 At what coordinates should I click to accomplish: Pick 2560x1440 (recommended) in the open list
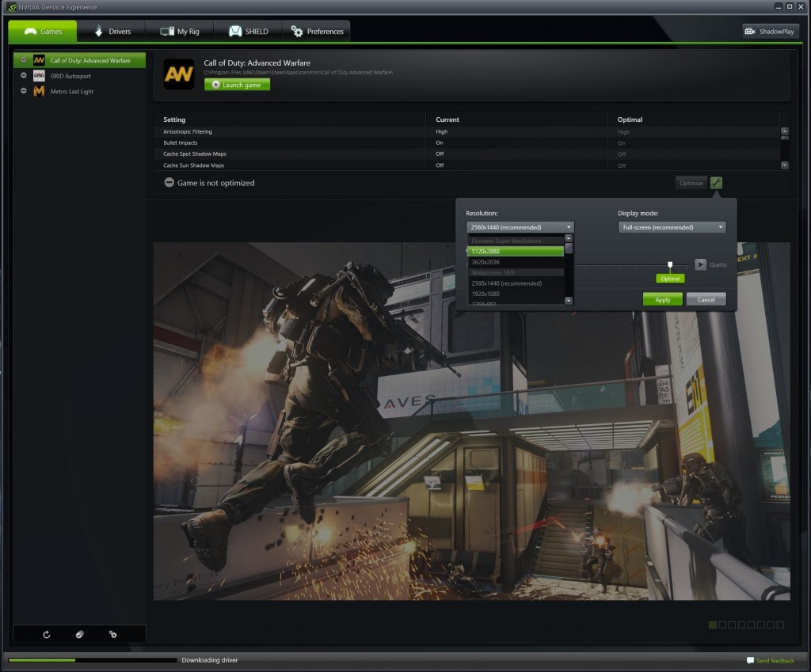tap(516, 283)
